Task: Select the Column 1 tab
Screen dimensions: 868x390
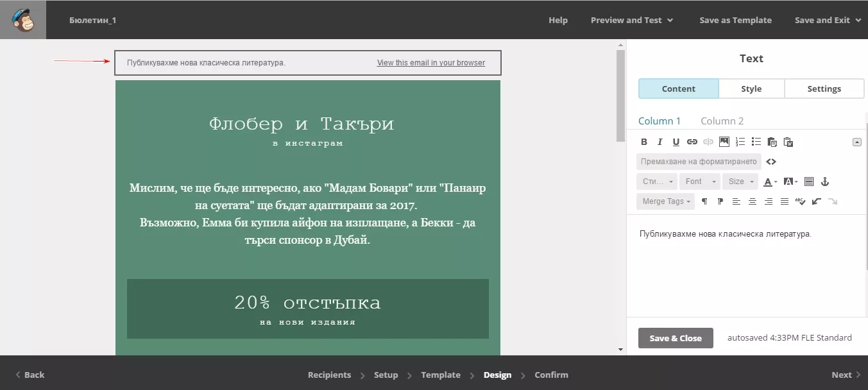Action: [660, 121]
